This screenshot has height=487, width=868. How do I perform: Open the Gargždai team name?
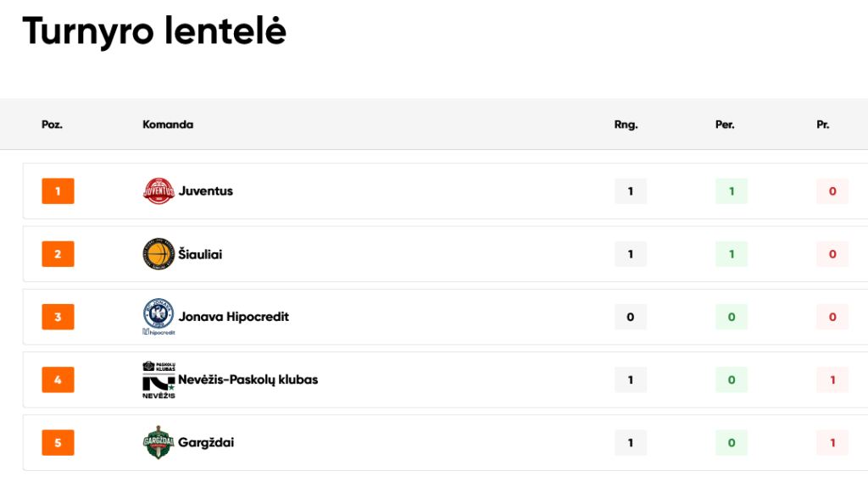point(206,443)
